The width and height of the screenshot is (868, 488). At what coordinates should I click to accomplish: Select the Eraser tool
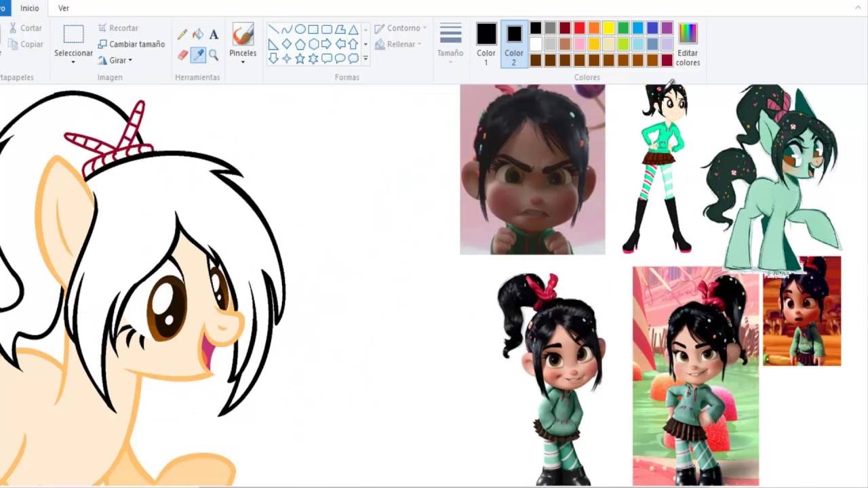182,55
